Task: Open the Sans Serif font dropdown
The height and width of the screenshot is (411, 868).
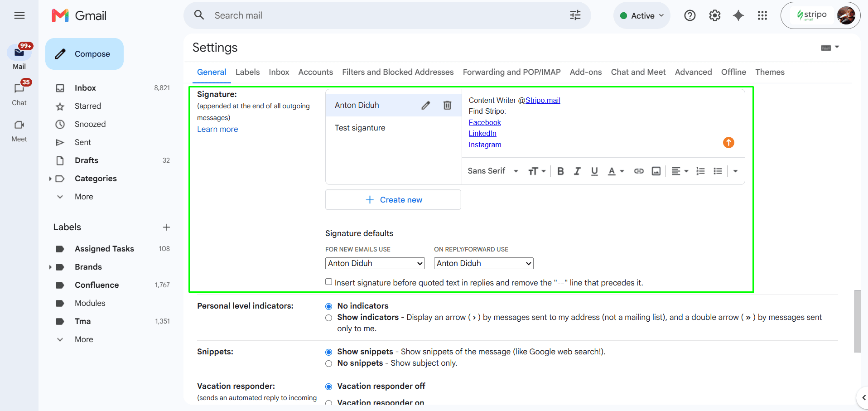Action: point(493,171)
